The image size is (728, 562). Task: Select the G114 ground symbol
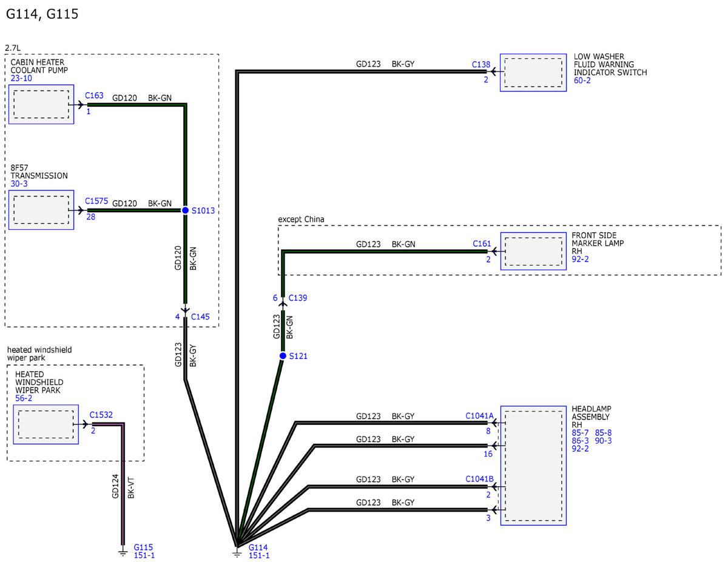click(x=237, y=552)
